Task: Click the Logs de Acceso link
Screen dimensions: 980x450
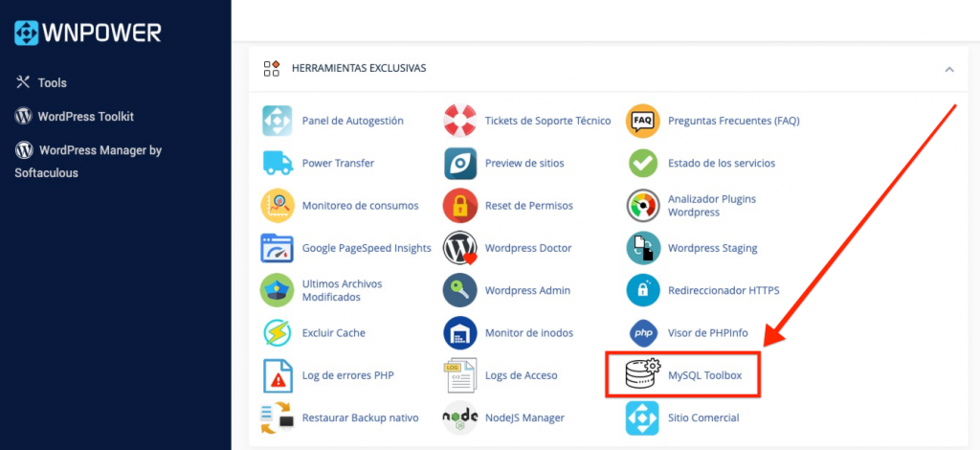Action: point(522,375)
